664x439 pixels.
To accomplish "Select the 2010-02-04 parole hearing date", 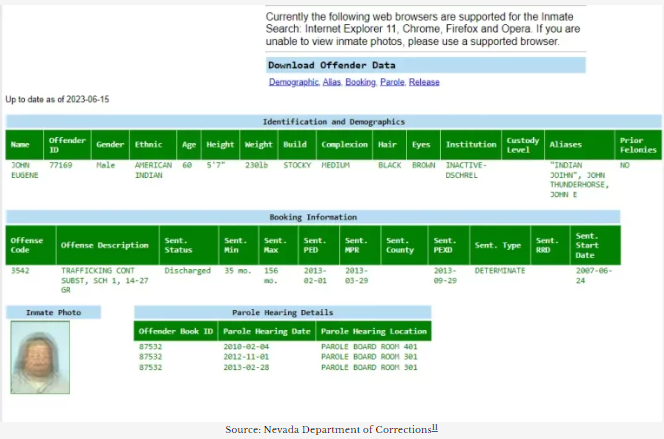I will [246, 346].
